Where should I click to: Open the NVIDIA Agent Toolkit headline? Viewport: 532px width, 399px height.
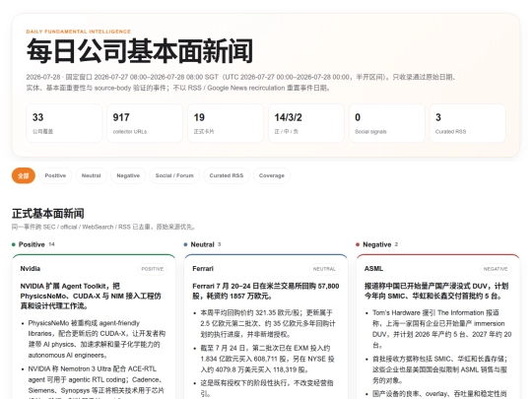pyautogui.click(x=91, y=296)
